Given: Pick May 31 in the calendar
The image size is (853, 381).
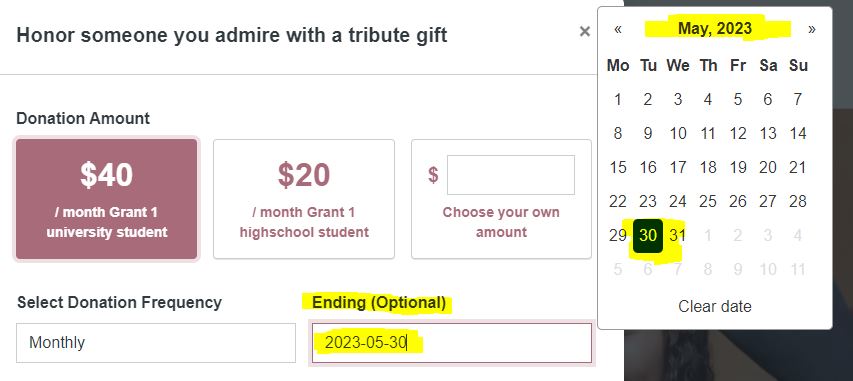Looking at the screenshot, I should [x=678, y=236].
